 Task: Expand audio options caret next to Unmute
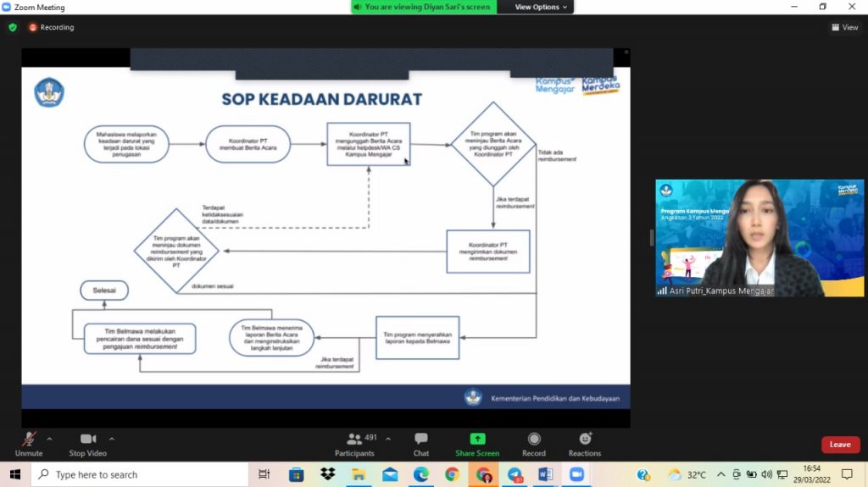coord(49,439)
